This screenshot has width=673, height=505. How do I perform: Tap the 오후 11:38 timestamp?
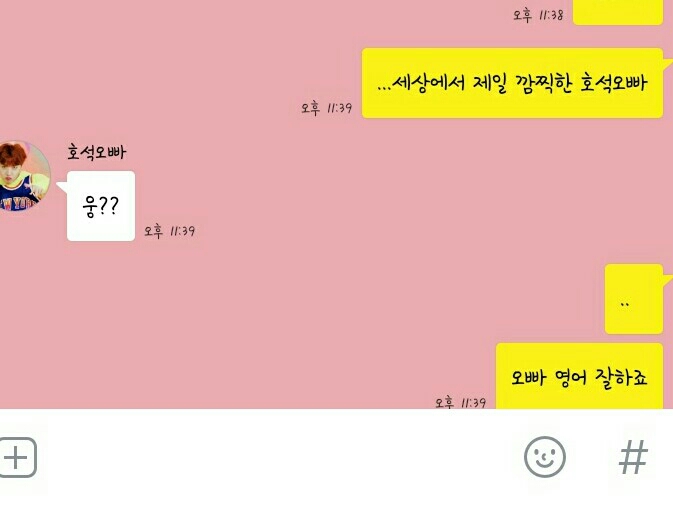point(538,15)
